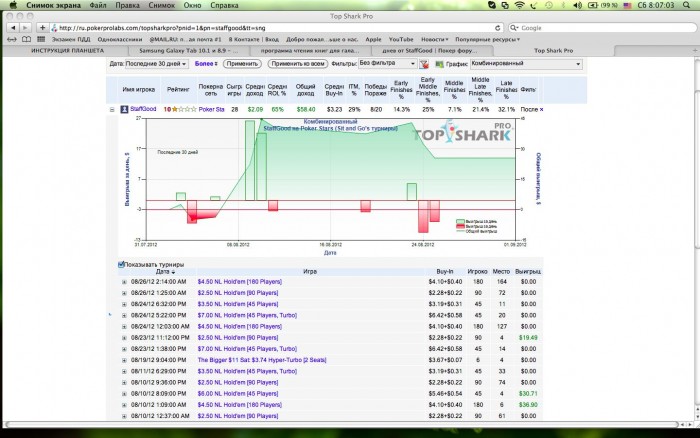The width and height of the screenshot is (700, 438).
Task: Click the new tab plus button
Action: (x=695, y=50)
